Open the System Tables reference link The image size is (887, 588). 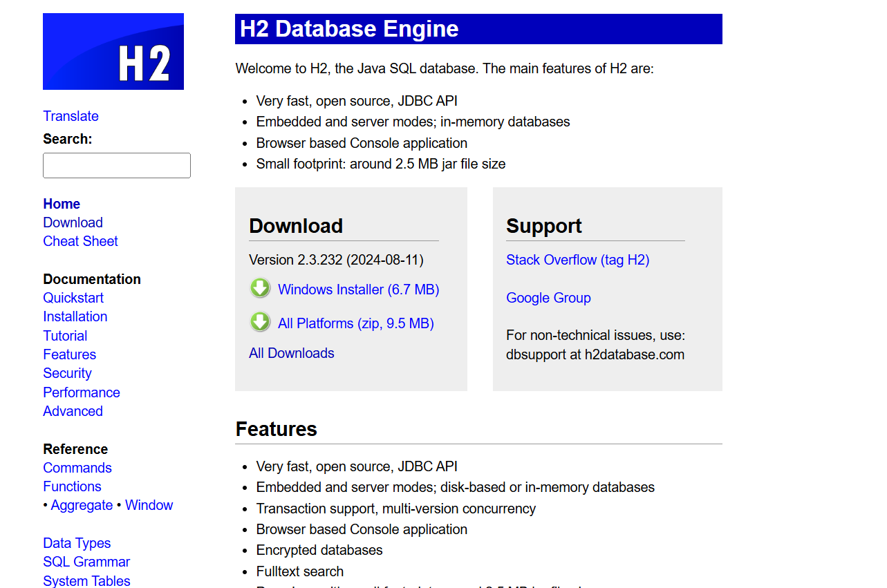[86, 581]
